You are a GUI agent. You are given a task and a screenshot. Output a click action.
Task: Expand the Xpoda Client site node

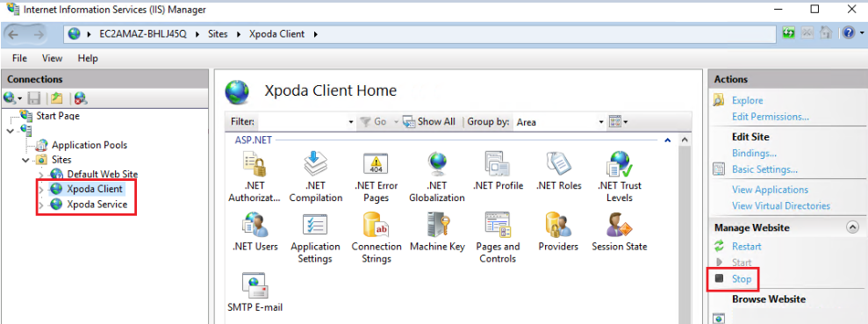pyautogui.click(x=41, y=190)
